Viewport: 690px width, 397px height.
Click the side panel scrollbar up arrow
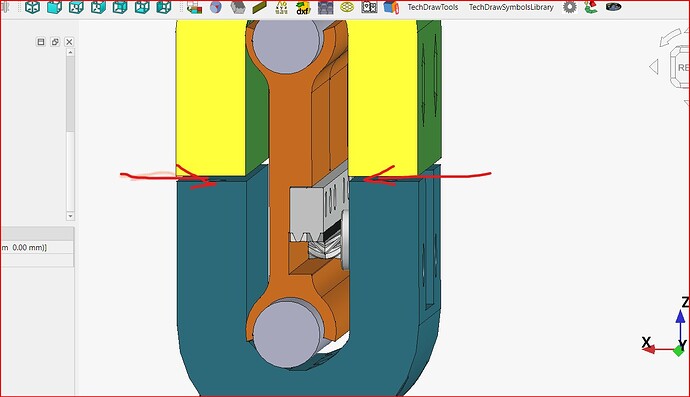pos(70,52)
